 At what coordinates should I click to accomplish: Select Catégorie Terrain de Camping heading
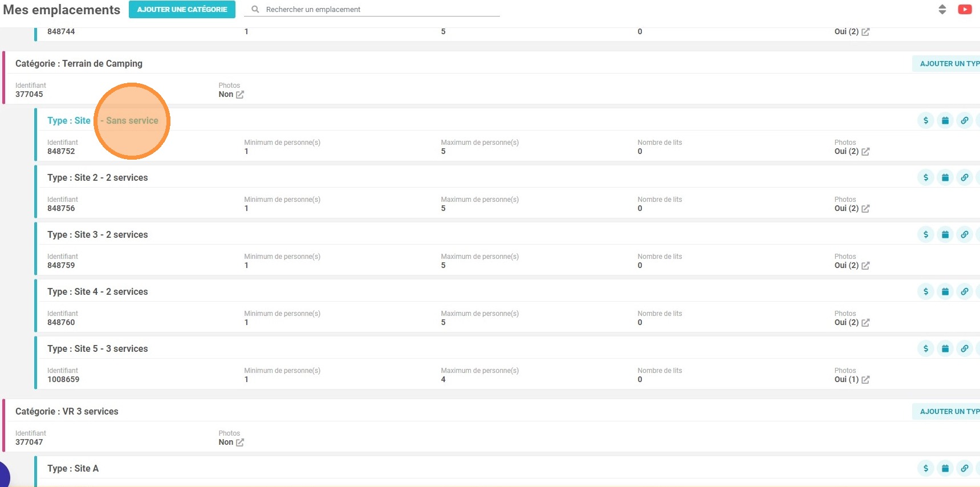[x=79, y=63]
